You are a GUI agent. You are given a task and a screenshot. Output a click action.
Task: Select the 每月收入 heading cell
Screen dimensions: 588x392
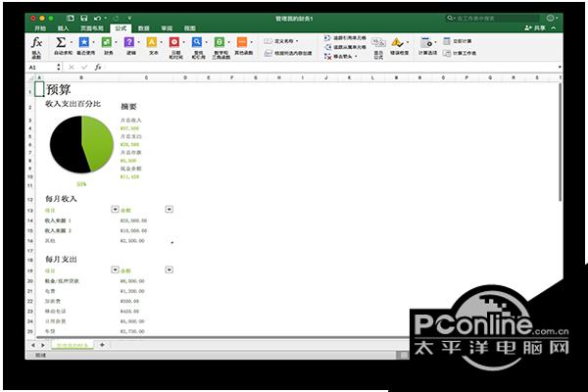coord(61,199)
